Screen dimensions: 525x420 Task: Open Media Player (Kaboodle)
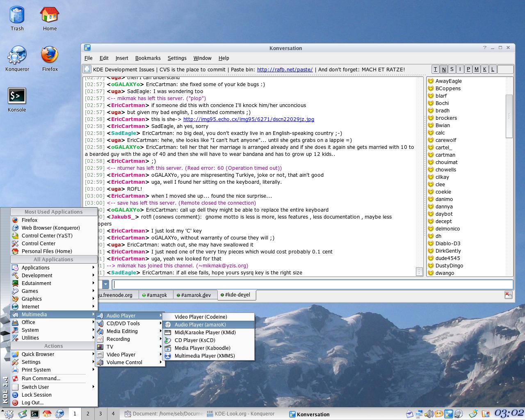coord(208,348)
